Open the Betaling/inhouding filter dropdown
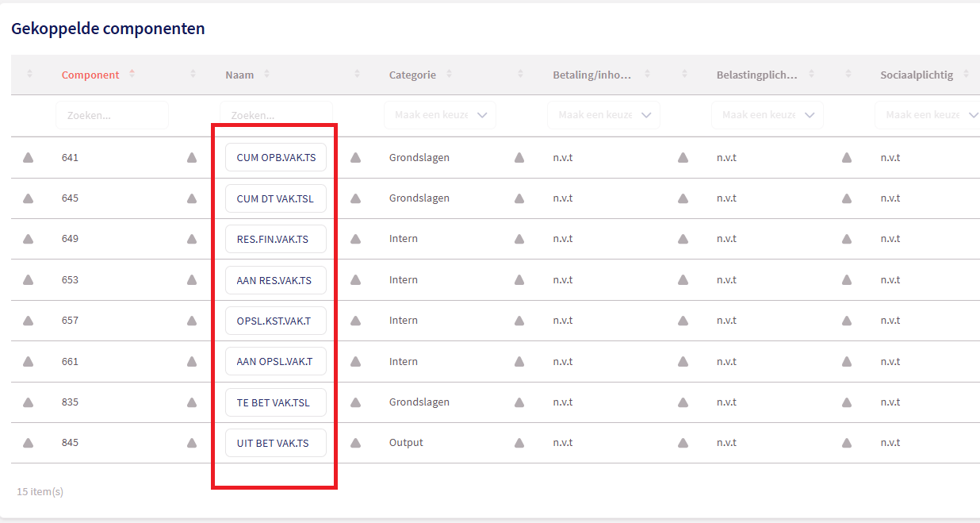Image resolution: width=980 pixels, height=523 pixels. pyautogui.click(x=603, y=115)
